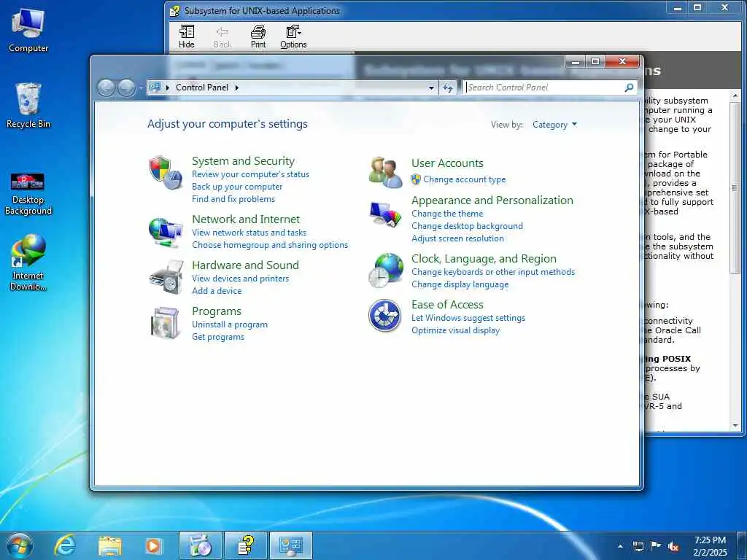This screenshot has height=560, width=747.
Task: Click Control Panel breadcrumb text
Action: click(202, 87)
